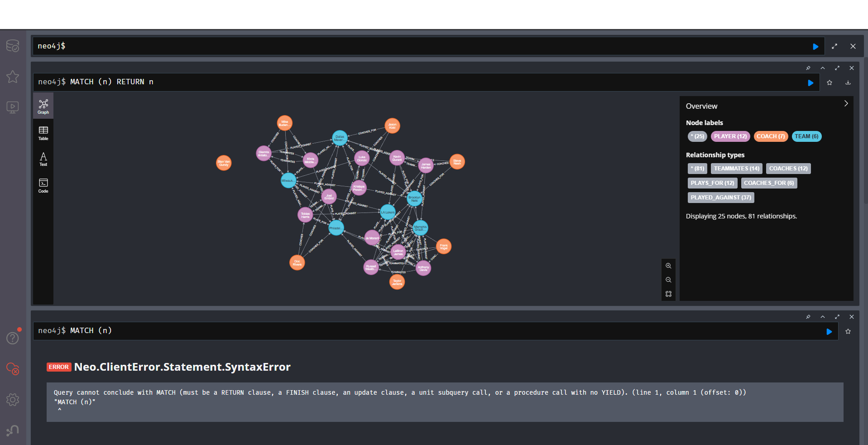Open the Guides panel icon in sidebar
Image resolution: width=868 pixels, height=445 pixels.
click(x=13, y=107)
